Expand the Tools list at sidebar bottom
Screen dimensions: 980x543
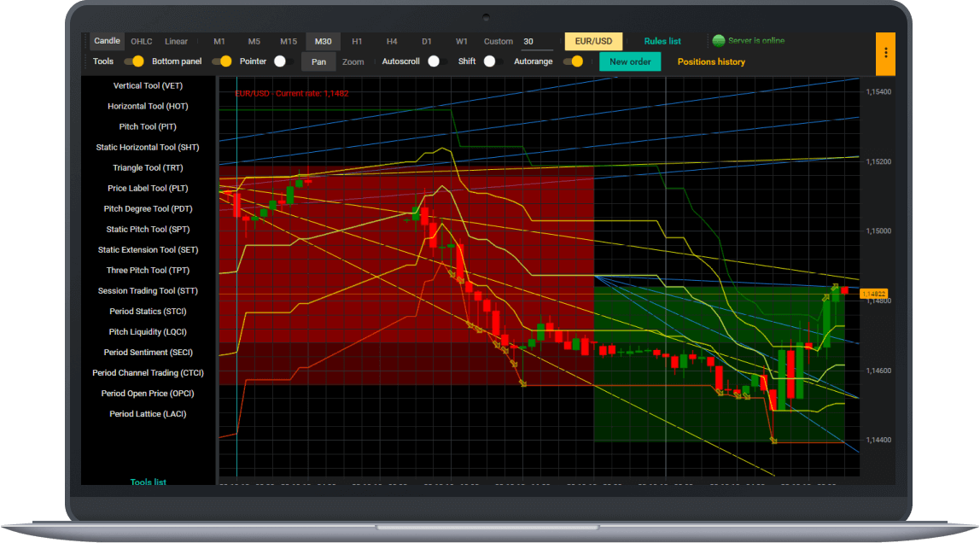(x=149, y=482)
